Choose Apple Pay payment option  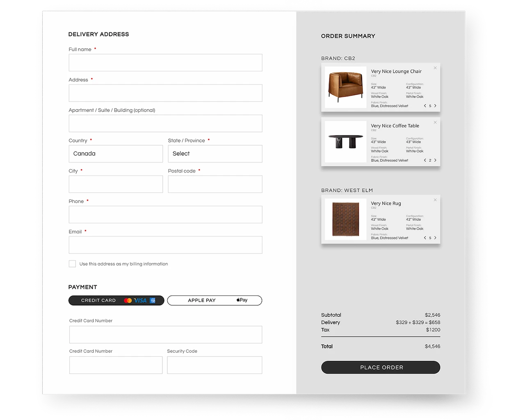point(215,301)
